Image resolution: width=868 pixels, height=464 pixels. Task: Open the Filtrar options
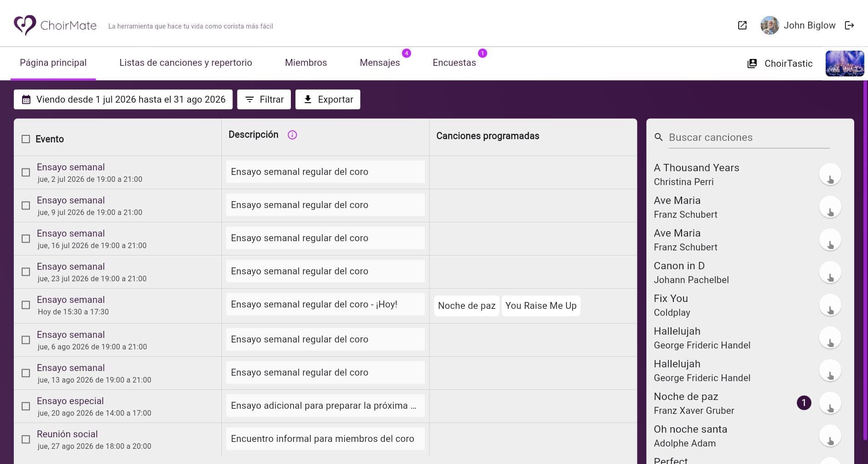tap(264, 99)
